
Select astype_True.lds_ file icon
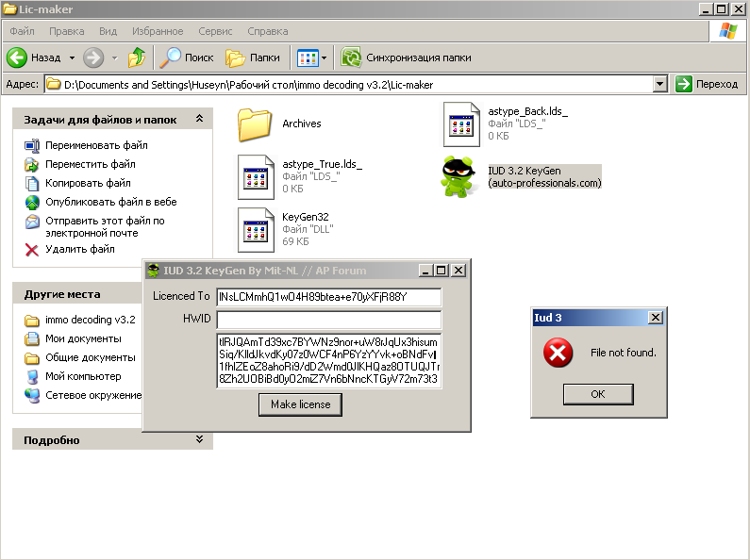pyautogui.click(x=256, y=177)
